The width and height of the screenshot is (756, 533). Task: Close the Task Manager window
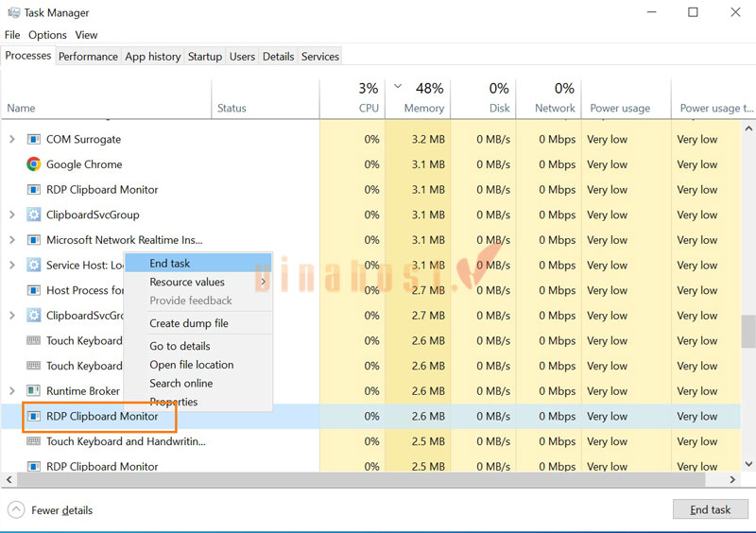click(x=735, y=12)
